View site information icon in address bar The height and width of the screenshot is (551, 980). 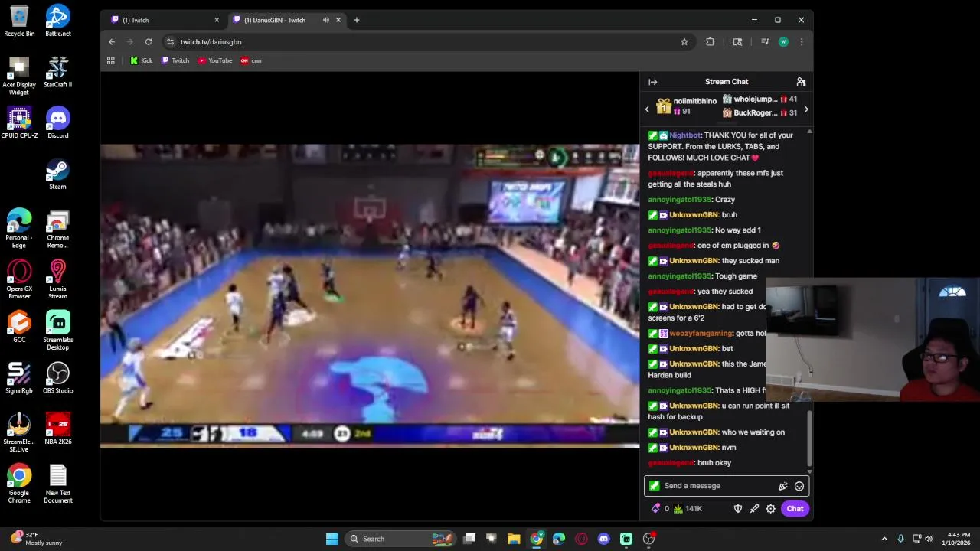[170, 42]
